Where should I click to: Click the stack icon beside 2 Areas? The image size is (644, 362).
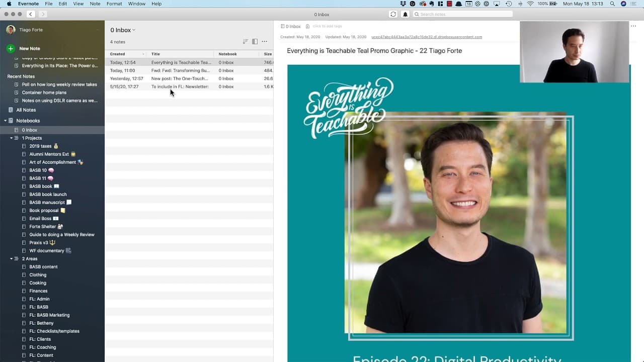[17, 258]
